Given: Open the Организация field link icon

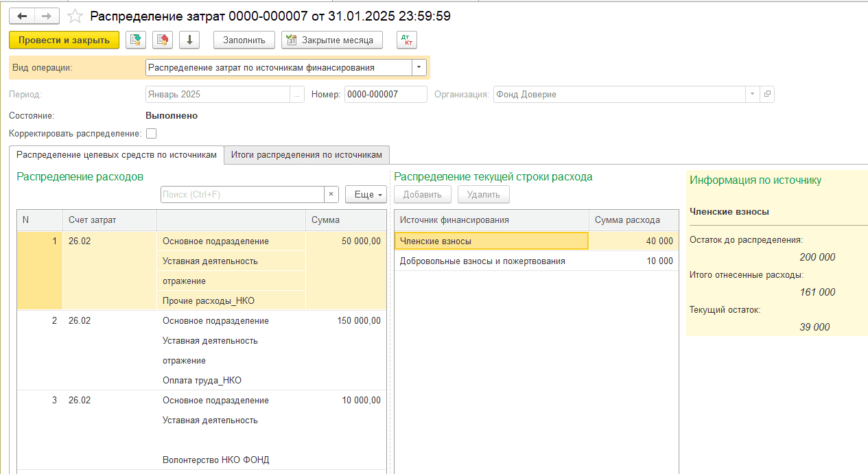Looking at the screenshot, I should click(x=767, y=94).
